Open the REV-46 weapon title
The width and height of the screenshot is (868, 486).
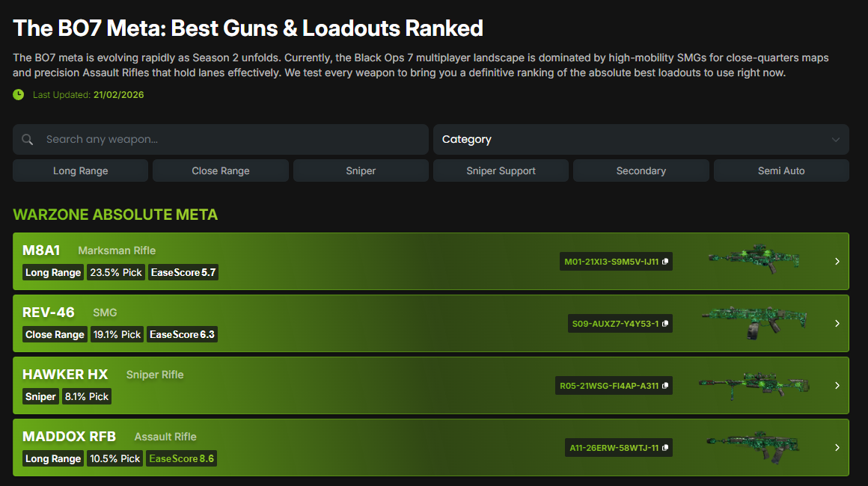(49, 313)
